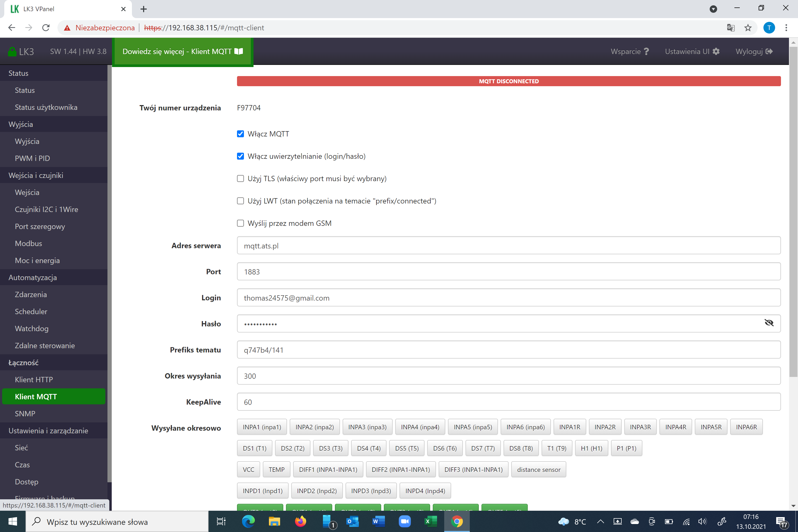
Task: Open Firefox from the taskbar
Action: point(300,521)
